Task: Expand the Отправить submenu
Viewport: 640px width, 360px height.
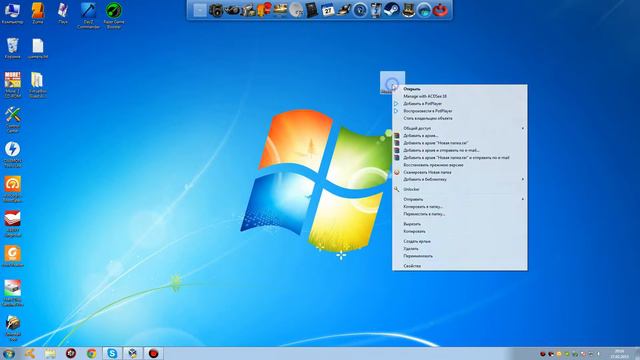Action: (x=460, y=199)
